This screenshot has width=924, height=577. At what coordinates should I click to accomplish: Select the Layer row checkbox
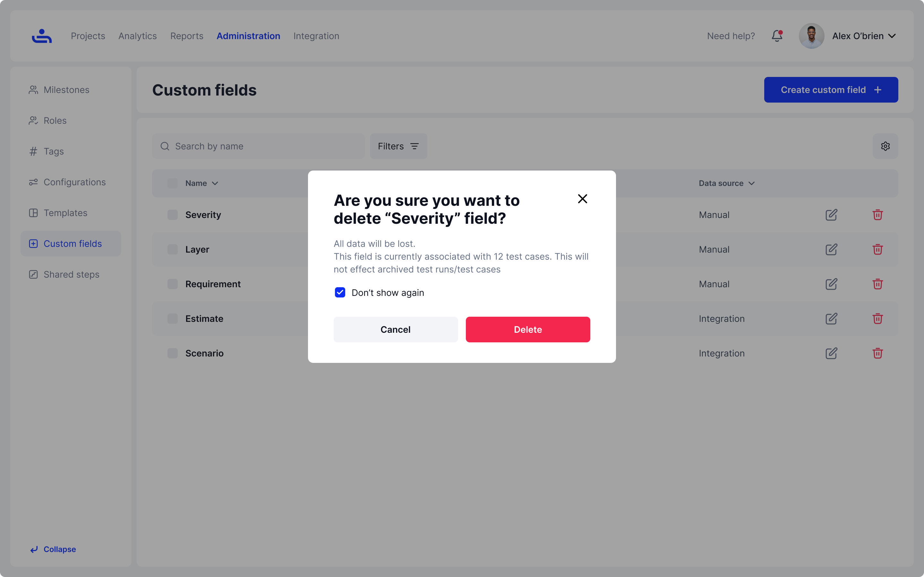click(173, 250)
